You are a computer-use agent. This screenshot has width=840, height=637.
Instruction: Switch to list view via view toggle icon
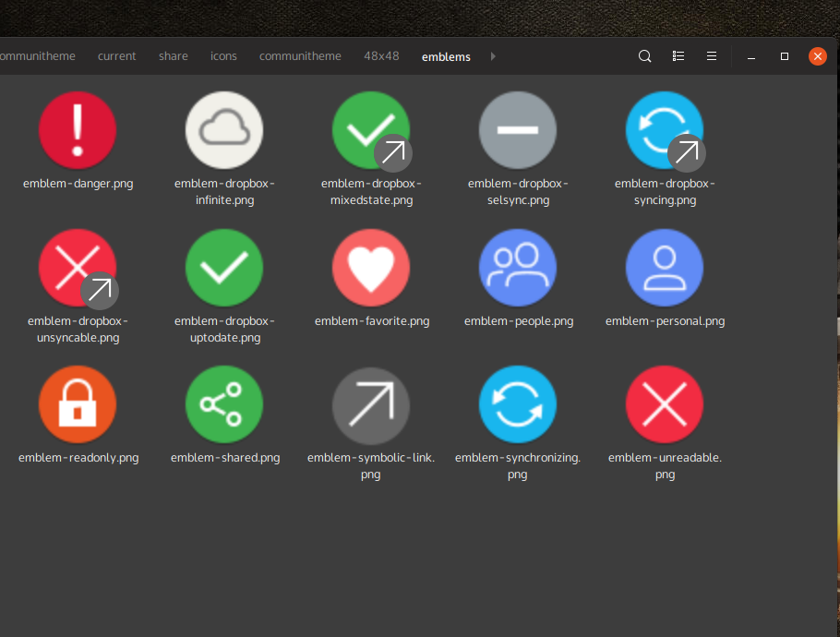pos(678,56)
